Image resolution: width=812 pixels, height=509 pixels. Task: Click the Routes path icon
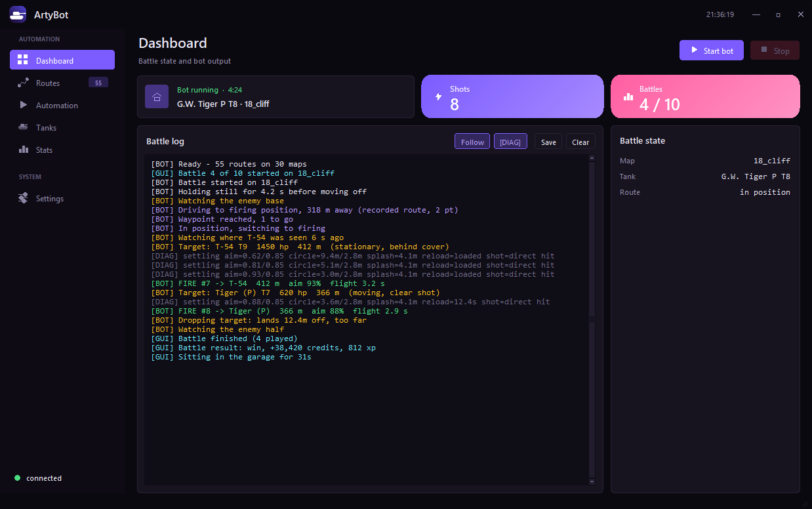click(x=24, y=83)
